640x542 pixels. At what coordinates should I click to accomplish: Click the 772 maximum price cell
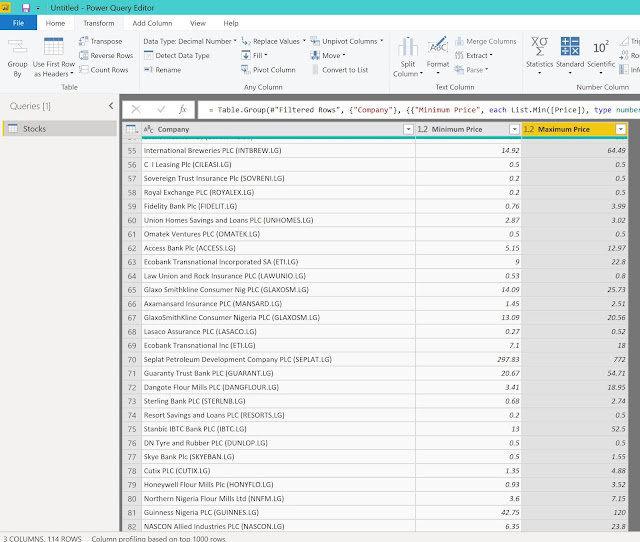click(x=575, y=360)
